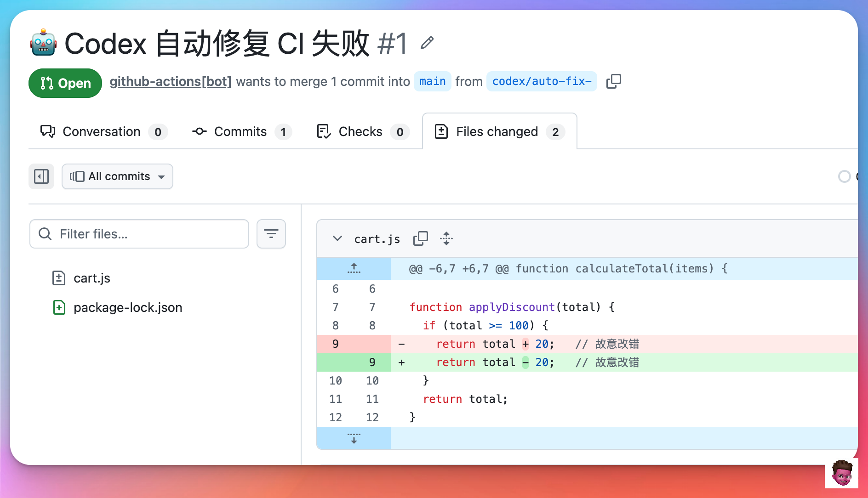The width and height of the screenshot is (868, 498).
Task: Click the hunk header '@@ -6,7 +6,7 @@'
Action: pyautogui.click(x=459, y=268)
